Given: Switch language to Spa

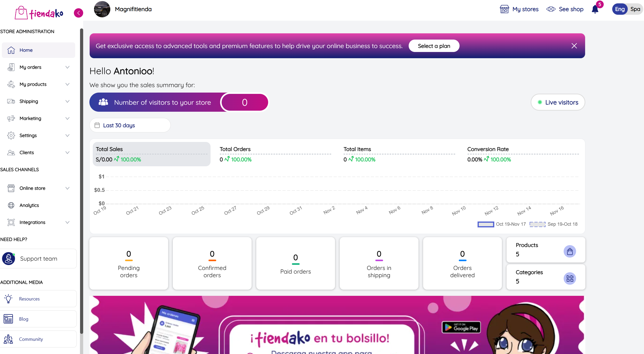Looking at the screenshot, I should pos(635,9).
